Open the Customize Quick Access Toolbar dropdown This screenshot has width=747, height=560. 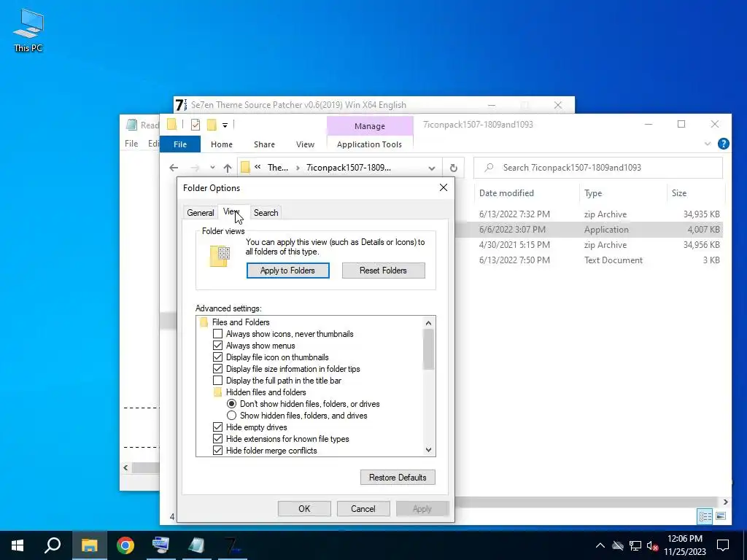coord(225,125)
